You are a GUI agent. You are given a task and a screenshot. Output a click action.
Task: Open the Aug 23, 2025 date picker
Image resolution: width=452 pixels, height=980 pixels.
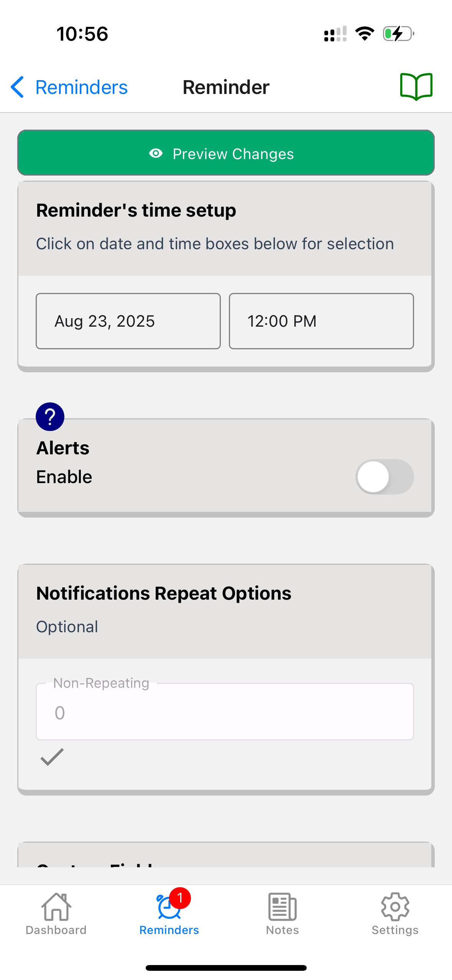[x=128, y=321]
